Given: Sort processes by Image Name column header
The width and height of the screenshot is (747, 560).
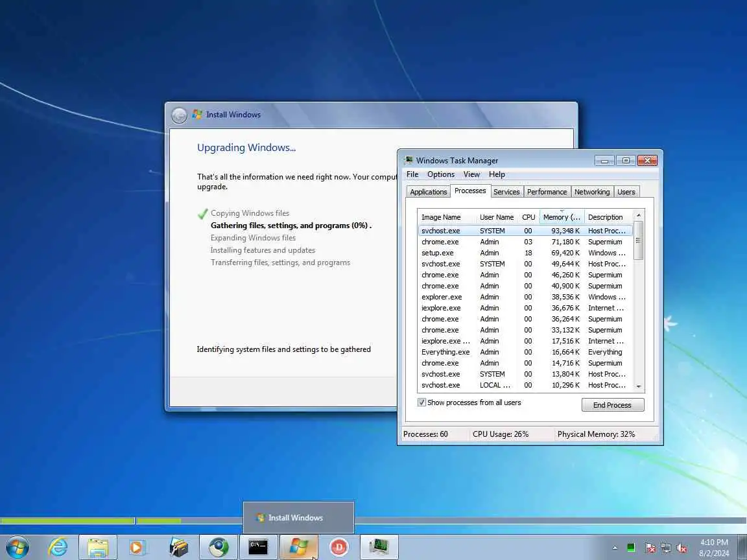Looking at the screenshot, I should pyautogui.click(x=447, y=217).
